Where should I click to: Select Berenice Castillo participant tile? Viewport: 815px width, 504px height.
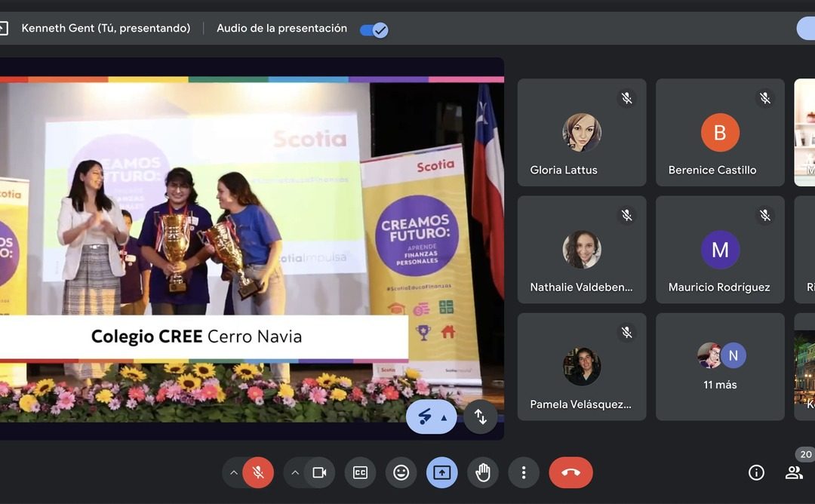click(720, 133)
